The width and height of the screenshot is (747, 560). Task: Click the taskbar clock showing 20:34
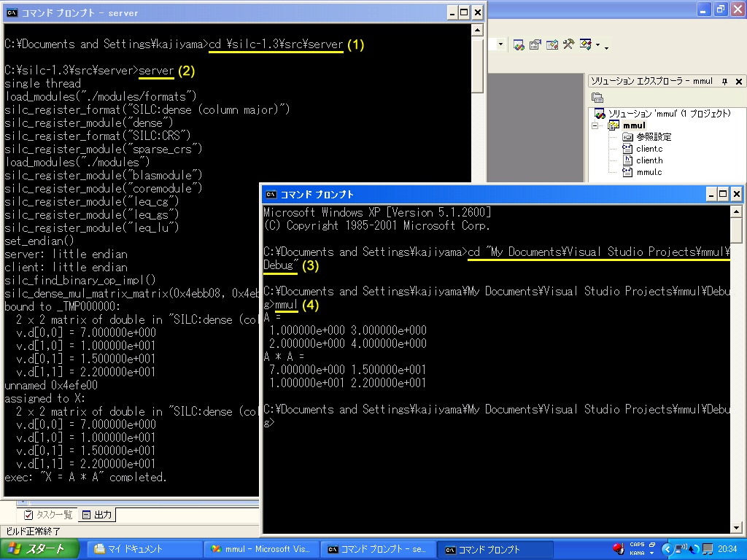[727, 550]
